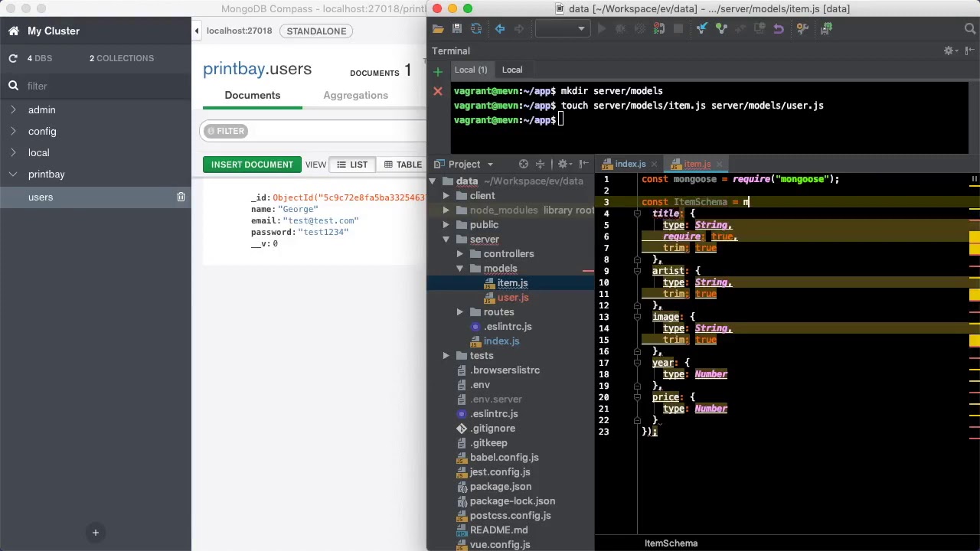Click the green Run icon in IDE toolbar
The width and height of the screenshot is (980, 551).
pos(602,29)
